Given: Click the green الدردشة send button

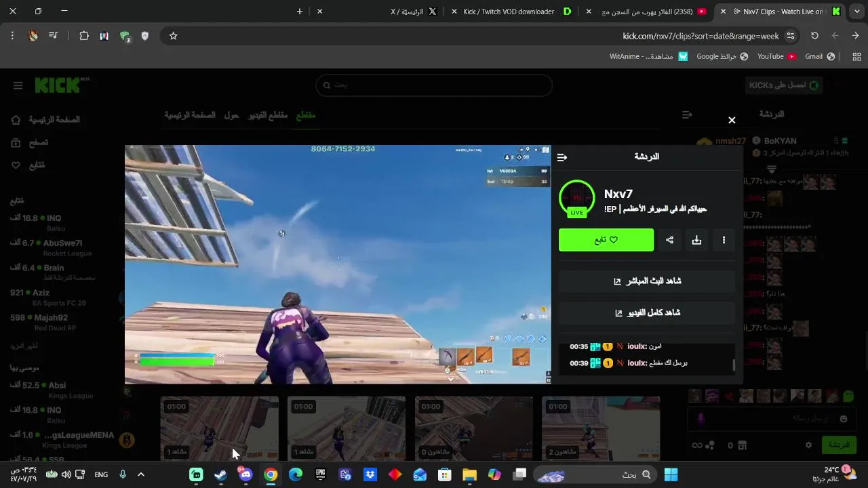Looking at the screenshot, I should point(840,445).
